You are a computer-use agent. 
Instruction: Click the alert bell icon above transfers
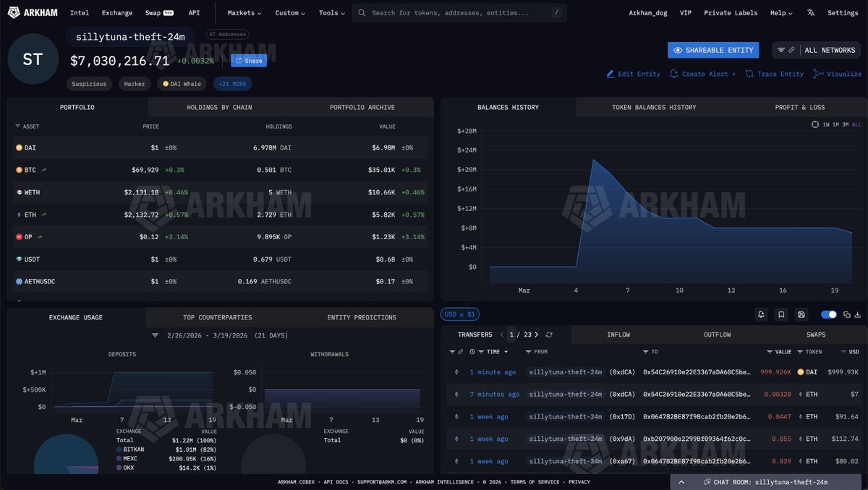761,314
